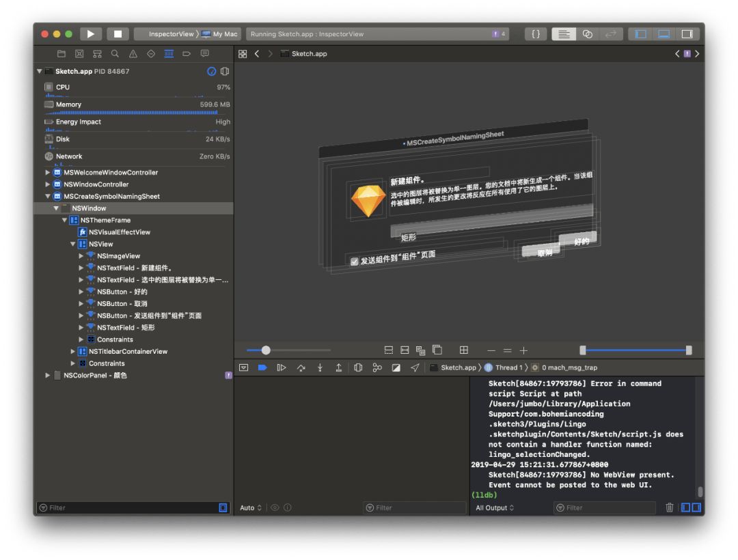Image resolution: width=738 pixels, height=560 pixels.
Task: Select NSButton - 好的 row
Action: [122, 292]
